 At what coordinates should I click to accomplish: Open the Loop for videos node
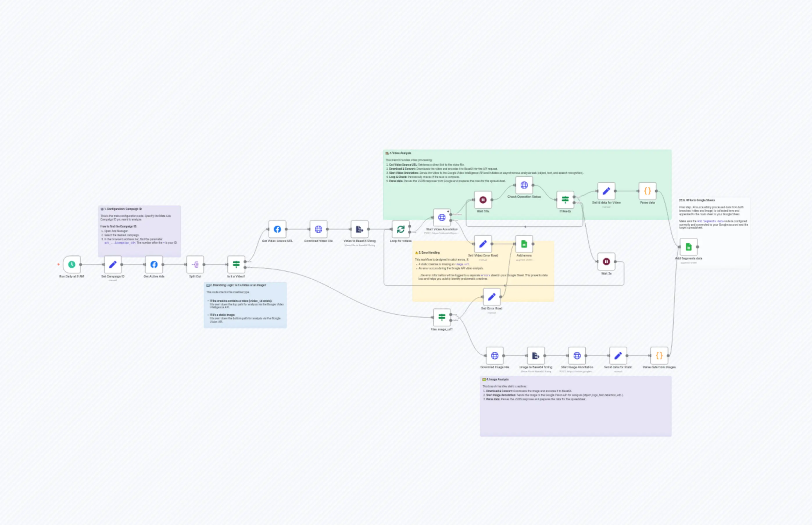(x=400, y=229)
